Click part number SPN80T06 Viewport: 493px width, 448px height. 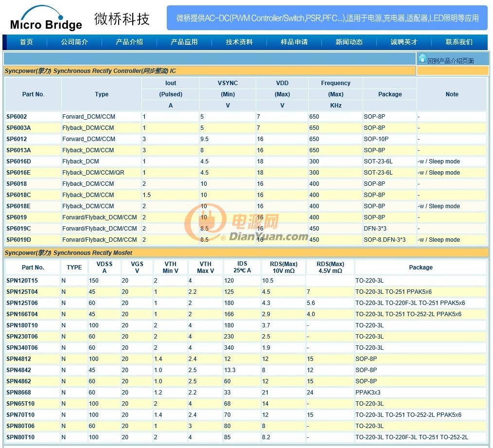[20, 426]
